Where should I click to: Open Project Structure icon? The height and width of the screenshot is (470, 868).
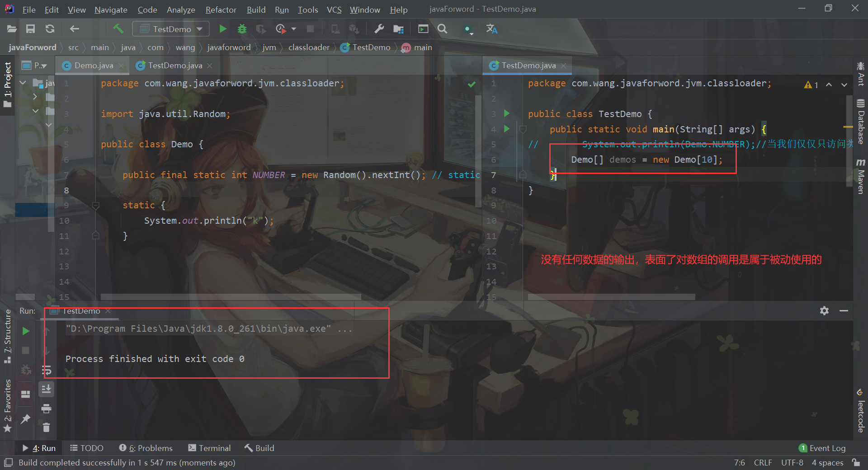tap(398, 29)
